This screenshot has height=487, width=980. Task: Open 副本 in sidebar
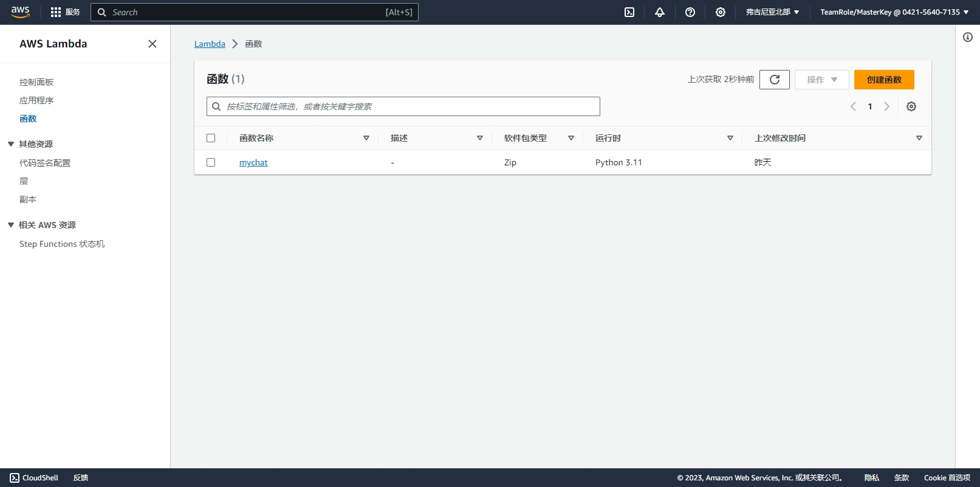[x=28, y=199]
